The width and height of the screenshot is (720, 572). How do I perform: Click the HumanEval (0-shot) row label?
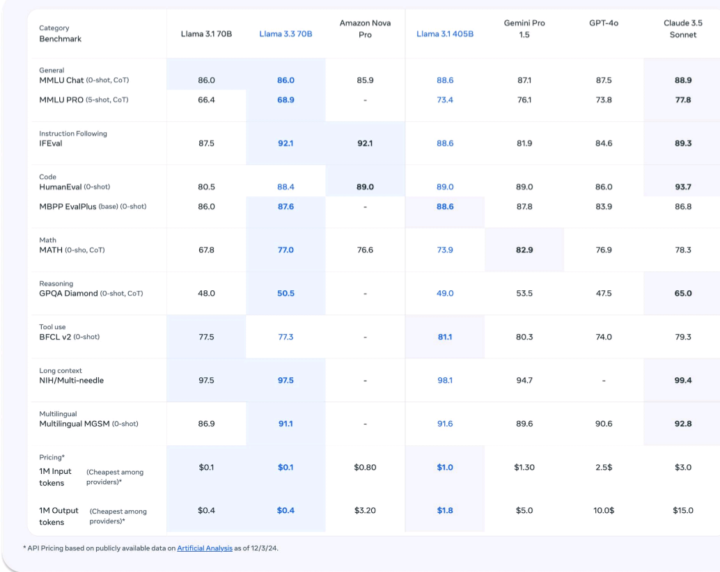pyautogui.click(x=75, y=186)
